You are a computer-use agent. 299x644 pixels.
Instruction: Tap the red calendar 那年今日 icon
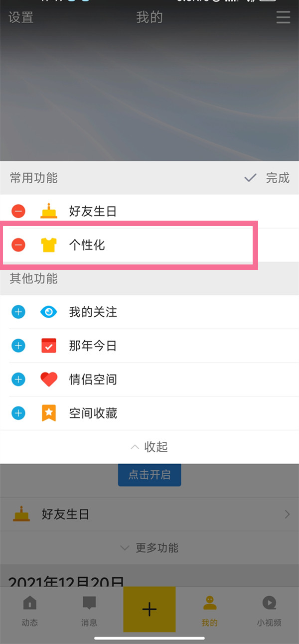(49, 346)
